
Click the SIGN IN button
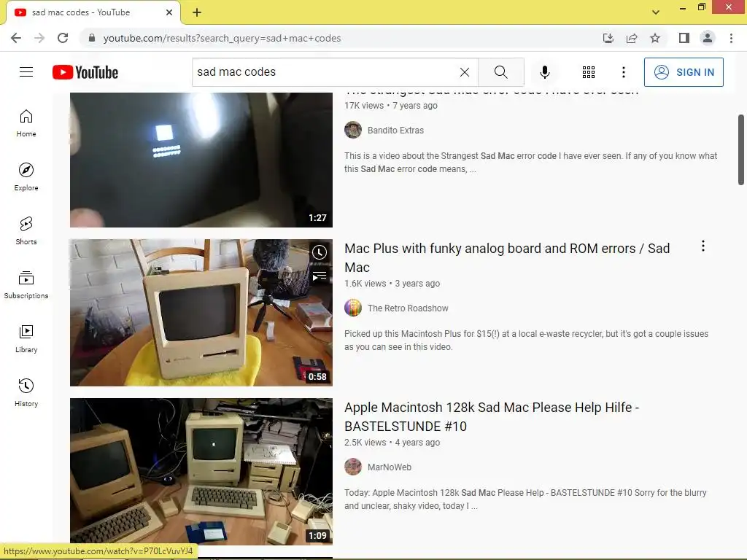click(x=684, y=72)
